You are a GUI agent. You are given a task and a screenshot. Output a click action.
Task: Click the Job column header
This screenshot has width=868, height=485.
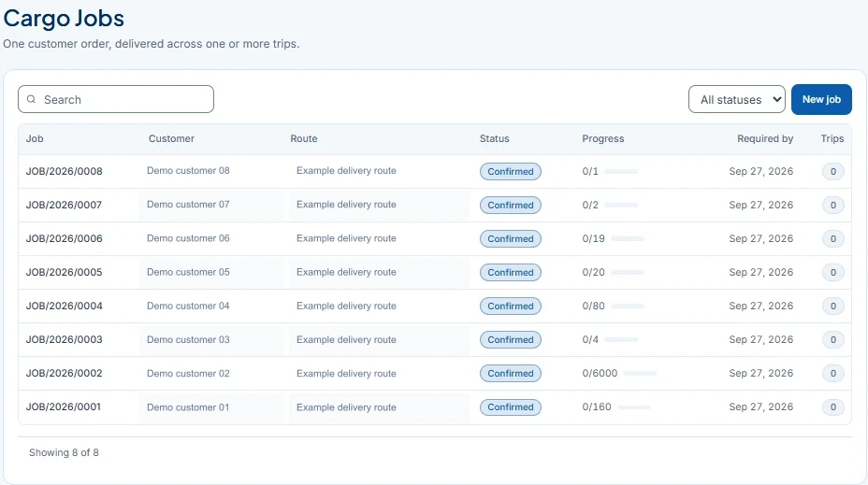[35, 139]
